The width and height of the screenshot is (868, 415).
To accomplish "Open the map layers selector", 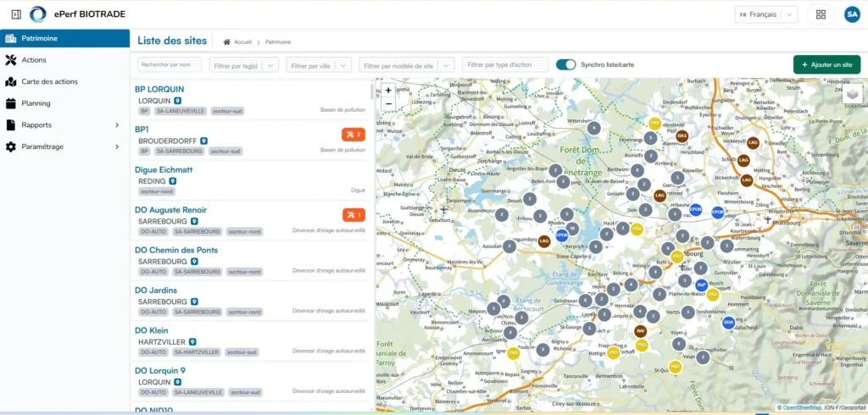I will coord(853,93).
